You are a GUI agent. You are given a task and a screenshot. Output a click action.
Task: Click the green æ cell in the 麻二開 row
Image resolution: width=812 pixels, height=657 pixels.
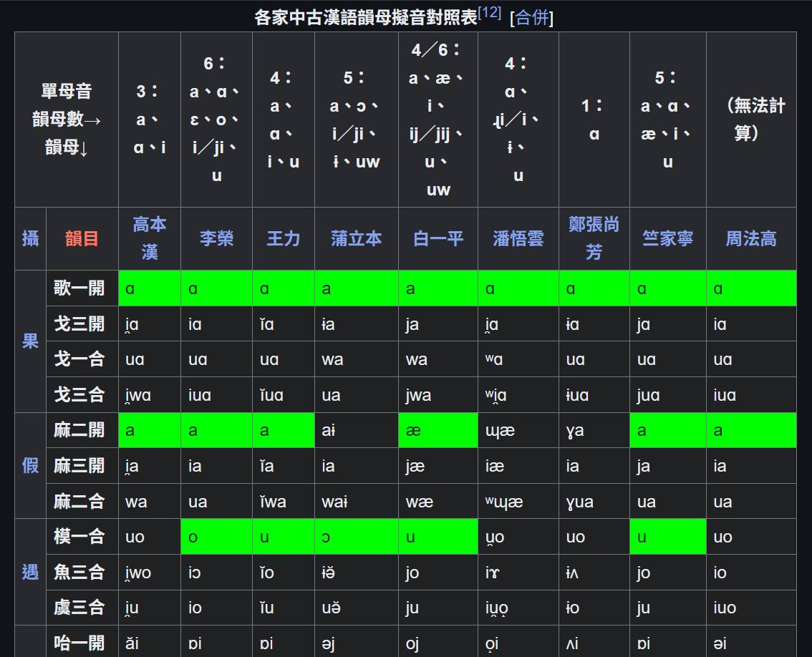pos(438,430)
